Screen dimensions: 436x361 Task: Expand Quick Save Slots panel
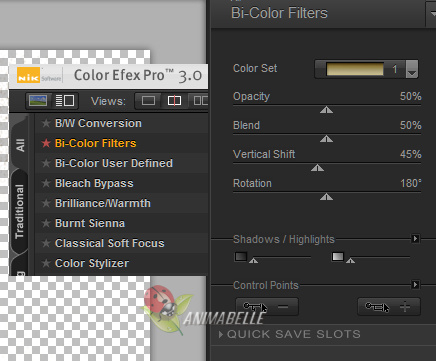290,334
